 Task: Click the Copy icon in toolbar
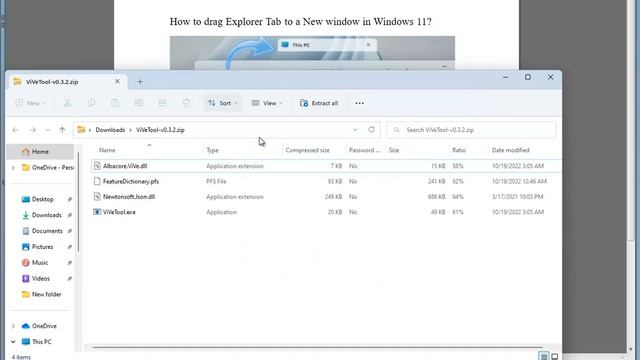(x=91, y=103)
